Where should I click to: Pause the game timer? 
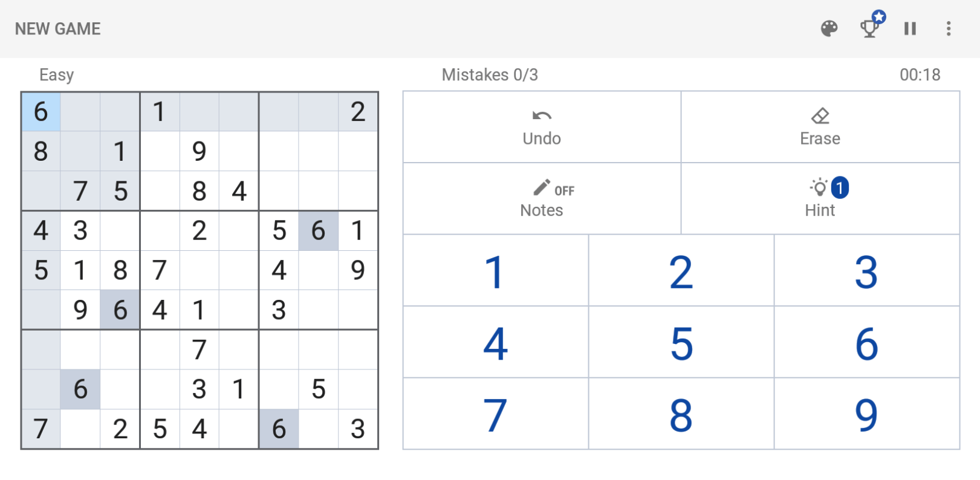(x=910, y=28)
